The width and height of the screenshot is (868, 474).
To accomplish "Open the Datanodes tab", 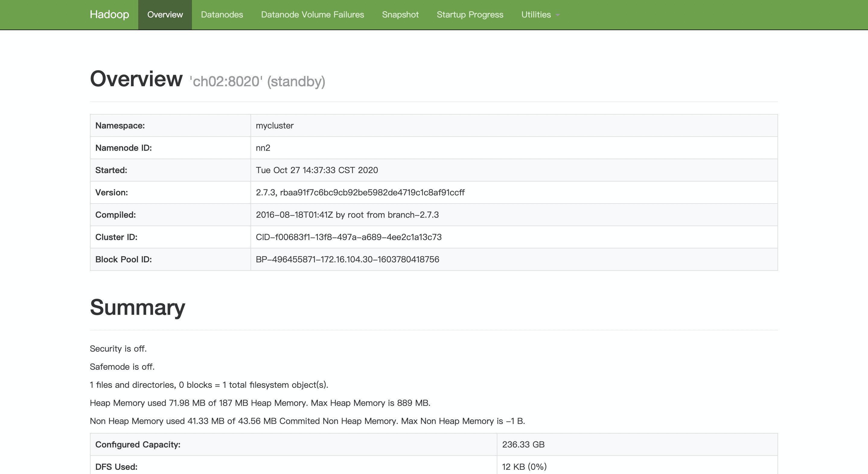I will click(222, 14).
